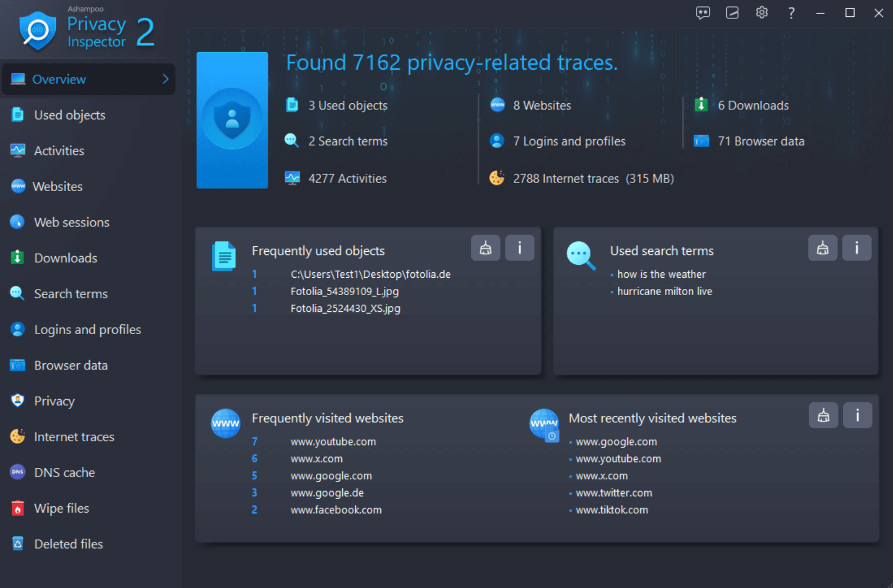Show info for Most recently visited websites
The image size is (893, 588).
858,415
